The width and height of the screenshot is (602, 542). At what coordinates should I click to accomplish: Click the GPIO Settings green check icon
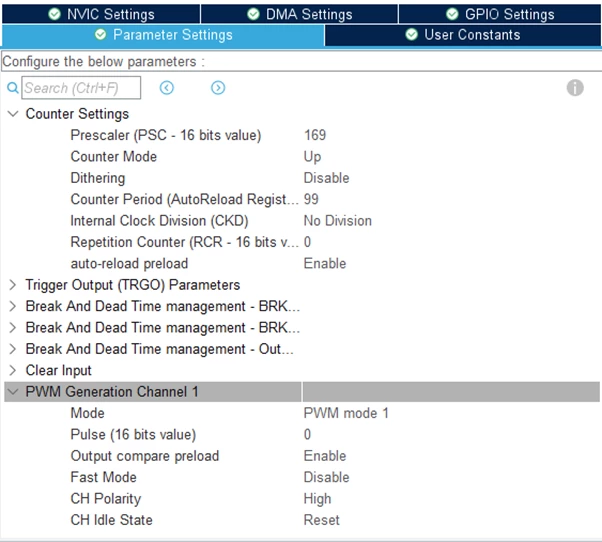click(x=452, y=14)
